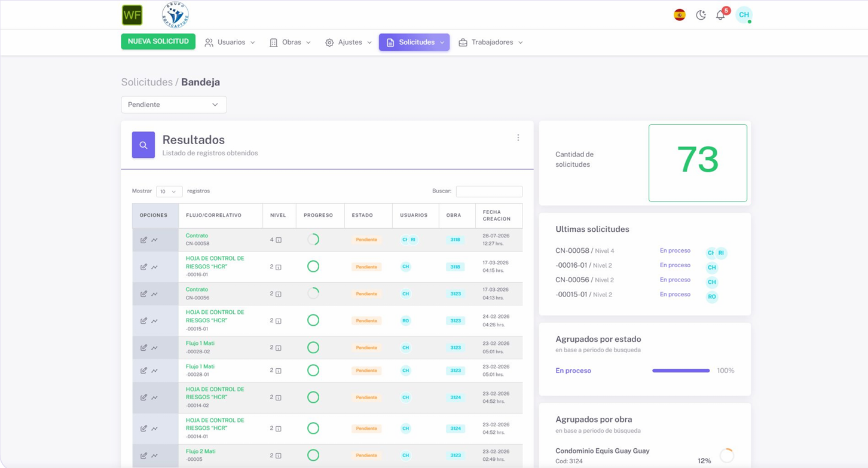Screen dimensions: 868x468
Task: Open the Ajustes menu
Action: (349, 42)
